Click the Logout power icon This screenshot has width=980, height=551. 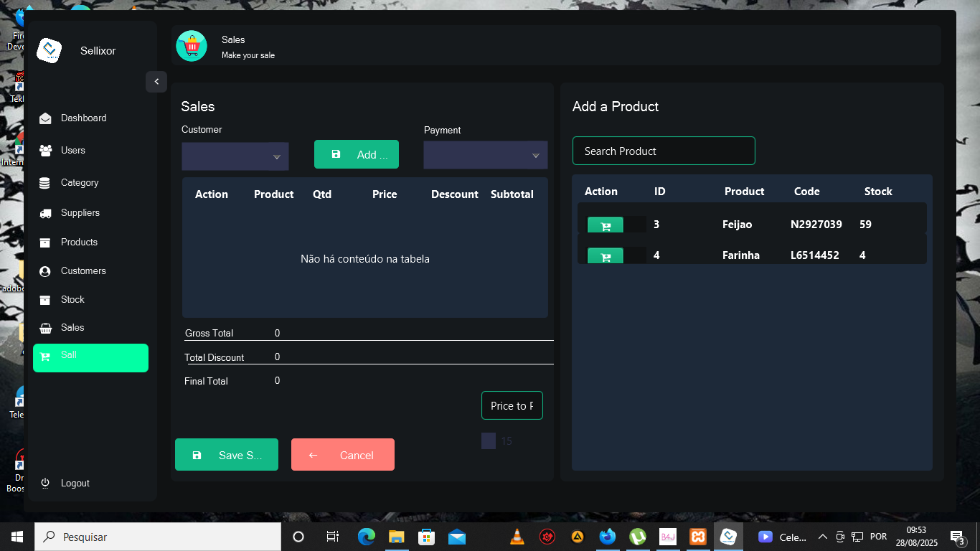(45, 483)
